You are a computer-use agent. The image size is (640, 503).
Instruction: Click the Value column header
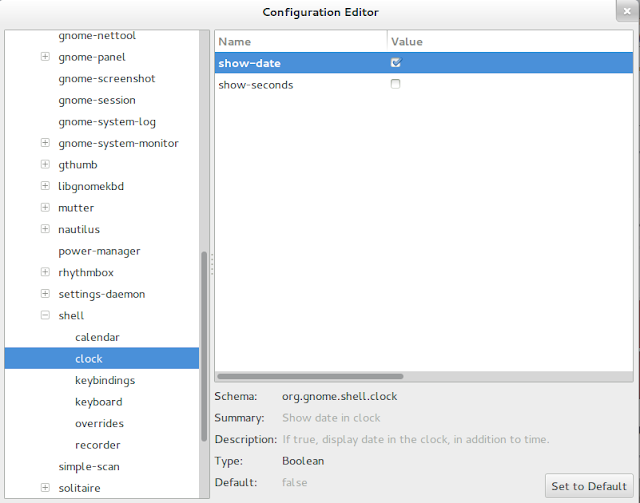point(510,41)
